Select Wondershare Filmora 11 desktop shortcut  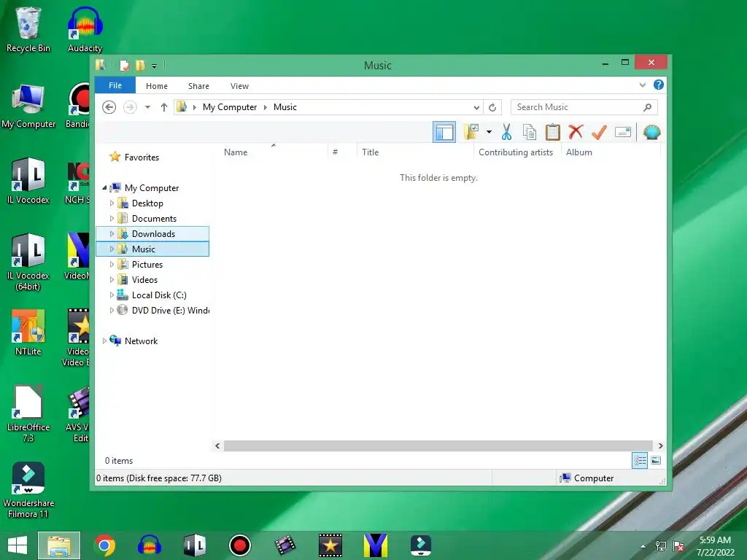tap(28, 489)
